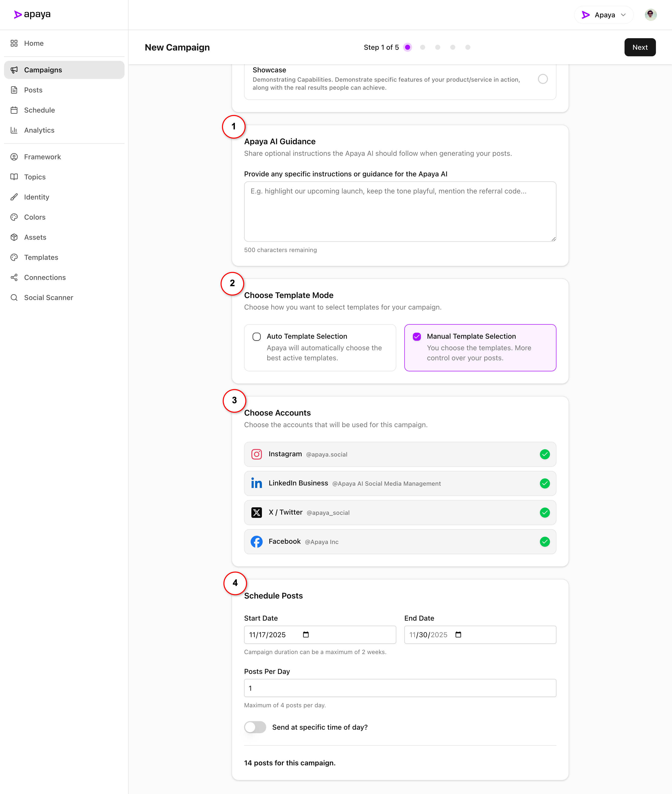This screenshot has height=794, width=672.
Task: Enable Send at specific time toggle
Action: tap(255, 727)
